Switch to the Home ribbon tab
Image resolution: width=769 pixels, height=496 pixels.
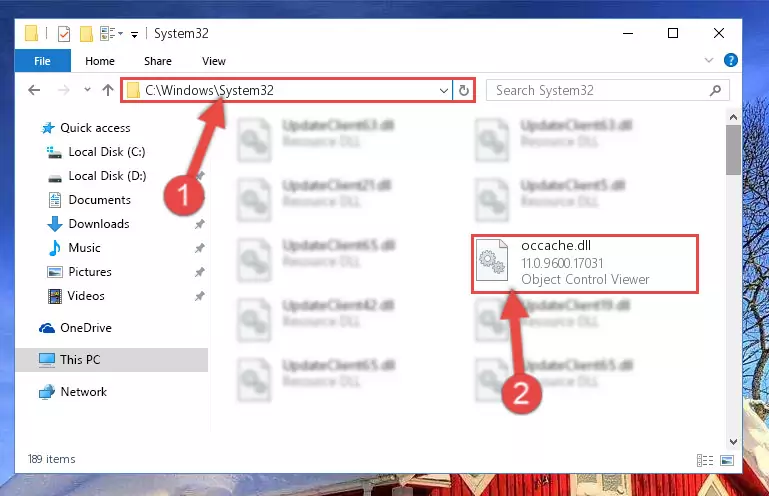100,61
